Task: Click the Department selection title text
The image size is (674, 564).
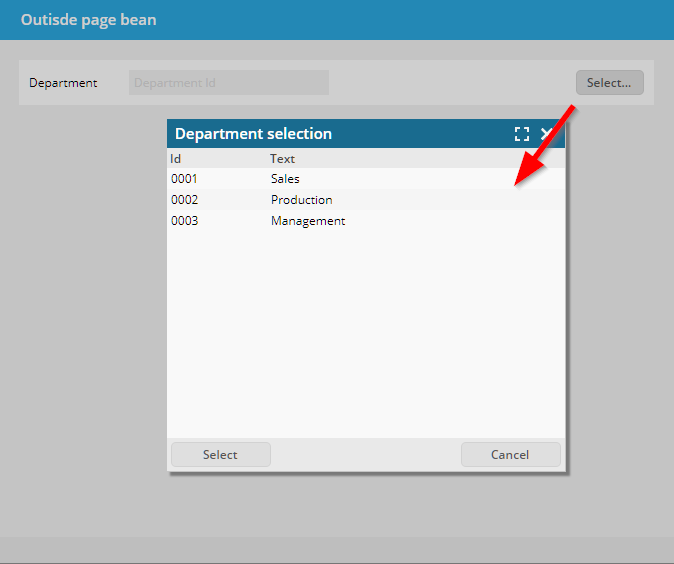Action: point(253,134)
